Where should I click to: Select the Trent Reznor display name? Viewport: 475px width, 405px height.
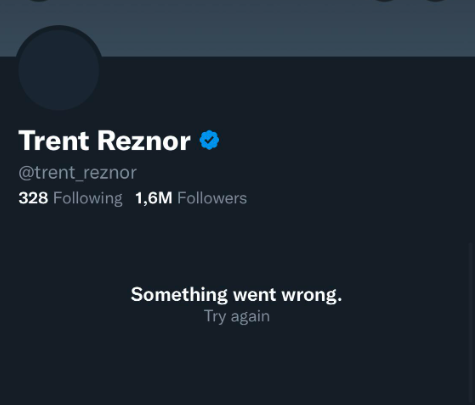point(104,141)
